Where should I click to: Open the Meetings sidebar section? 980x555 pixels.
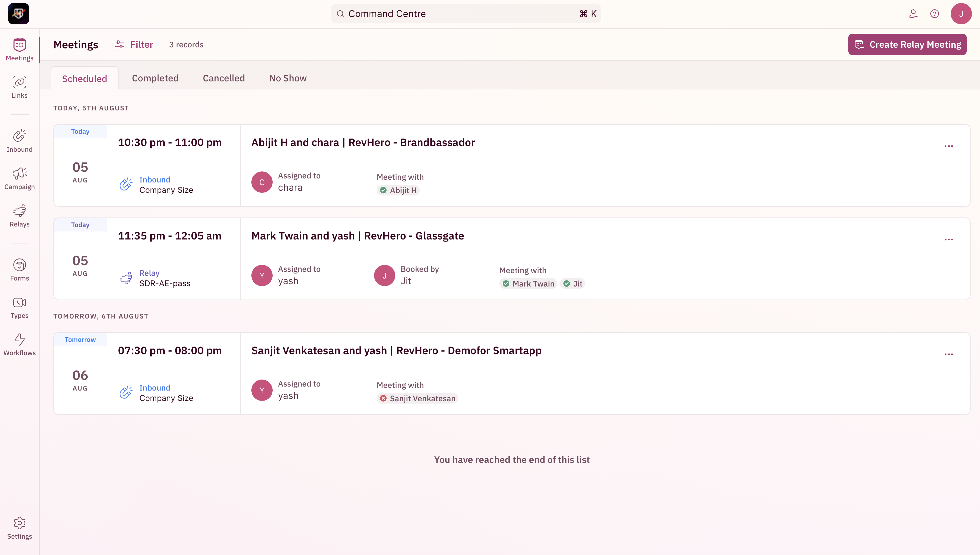click(x=19, y=50)
